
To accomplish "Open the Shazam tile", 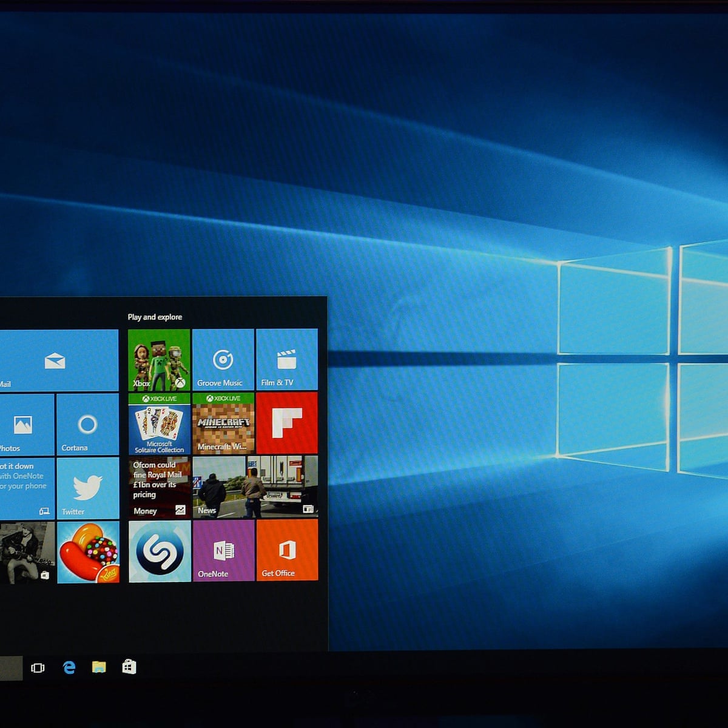I will click(160, 551).
